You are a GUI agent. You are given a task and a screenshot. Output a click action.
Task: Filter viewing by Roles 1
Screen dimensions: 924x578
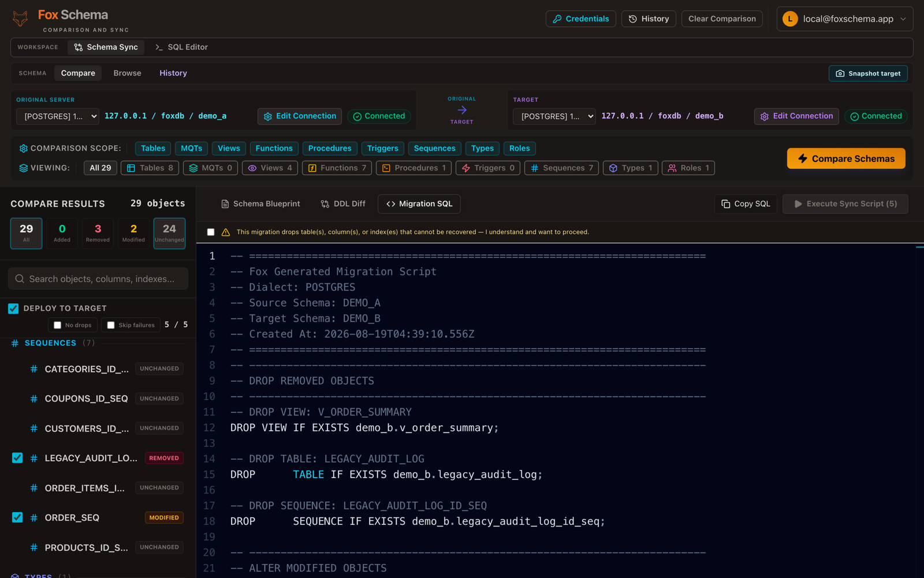click(688, 168)
